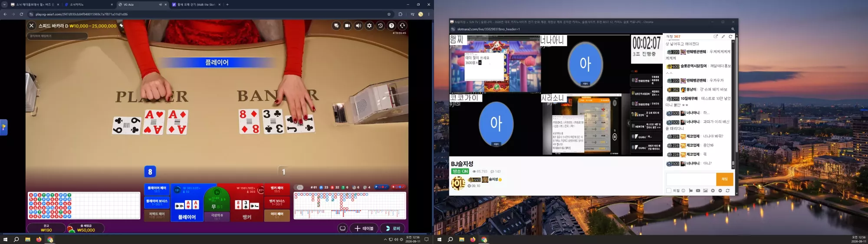The image size is (868, 244).
Task: Expand the side panel arrow on stream
Action: click(628, 123)
